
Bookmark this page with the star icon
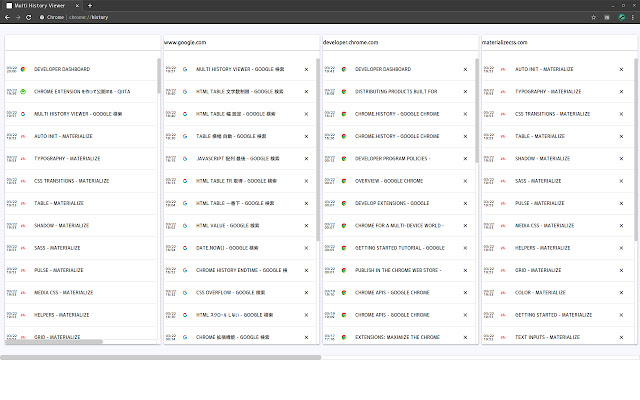point(593,17)
